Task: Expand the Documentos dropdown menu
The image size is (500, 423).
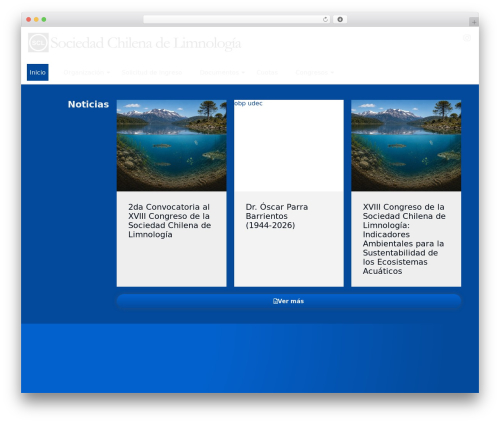Action: point(222,72)
